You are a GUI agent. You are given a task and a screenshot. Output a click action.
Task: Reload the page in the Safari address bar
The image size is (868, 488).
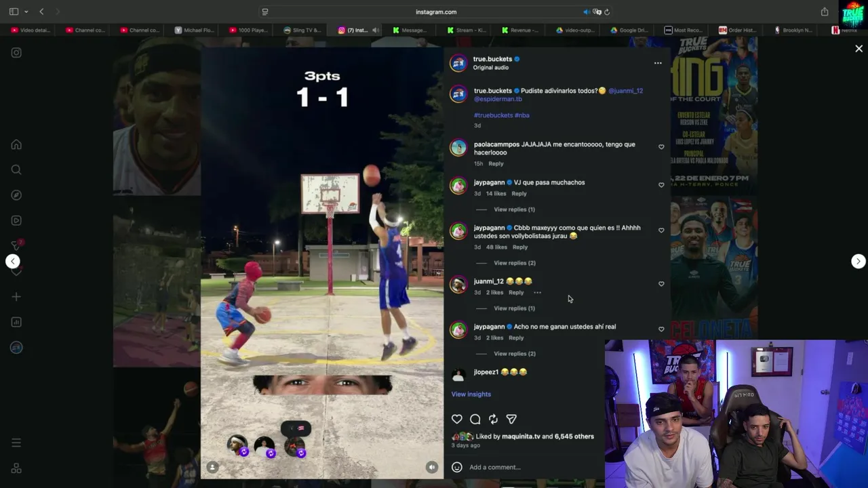(x=607, y=12)
